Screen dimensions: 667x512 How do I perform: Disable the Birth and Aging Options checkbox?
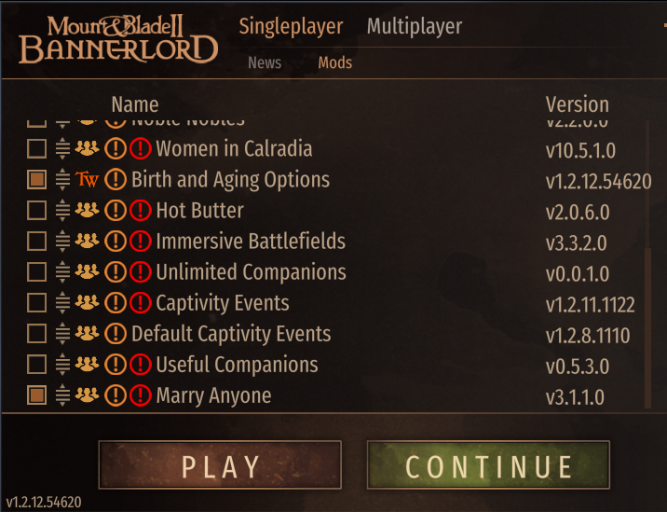[37, 179]
